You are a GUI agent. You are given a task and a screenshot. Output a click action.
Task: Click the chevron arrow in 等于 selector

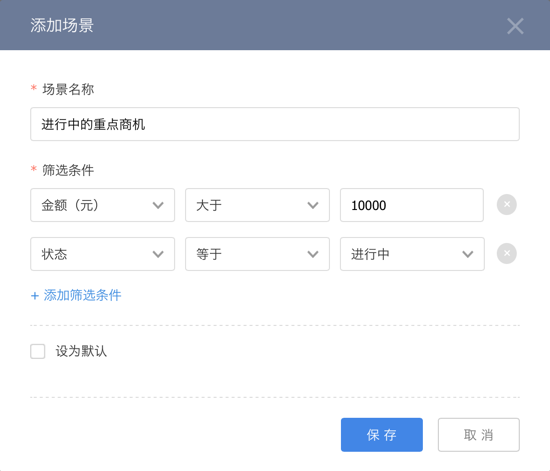313,254
